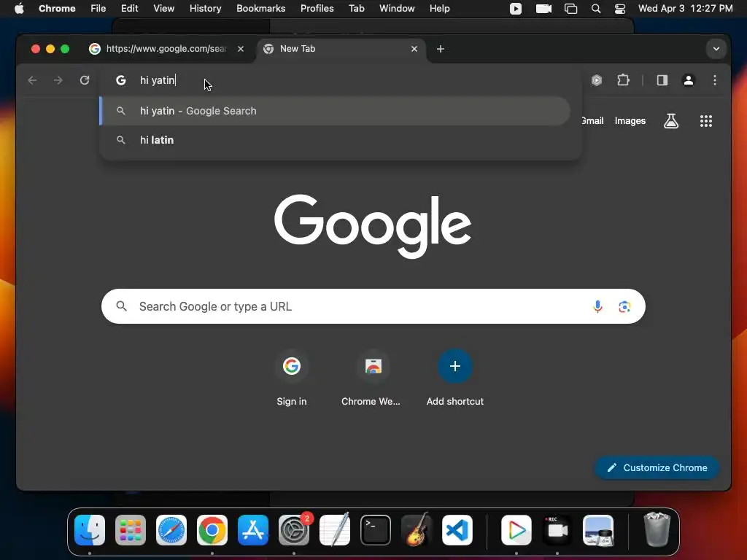Image resolution: width=747 pixels, height=560 pixels.
Task: Click the omnibox text 'hi yatin'
Action: (158, 80)
